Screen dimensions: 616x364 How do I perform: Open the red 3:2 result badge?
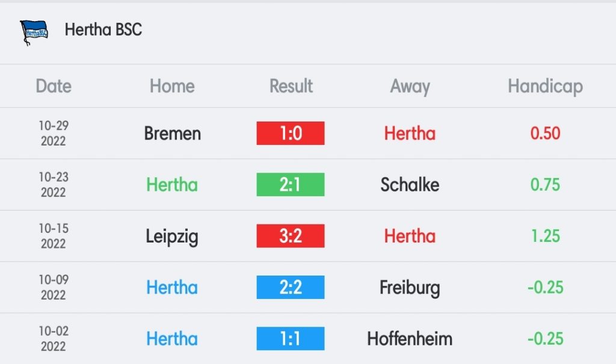[291, 236]
